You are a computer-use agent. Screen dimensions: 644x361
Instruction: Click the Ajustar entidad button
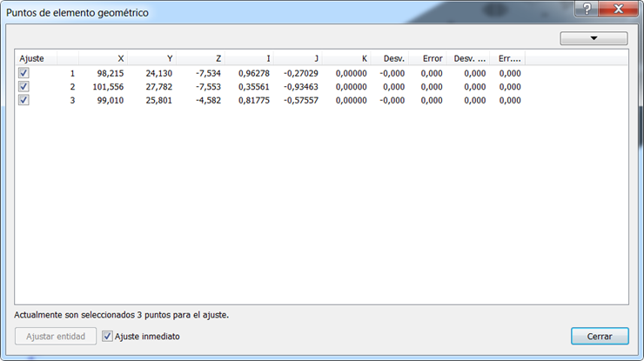click(x=56, y=337)
